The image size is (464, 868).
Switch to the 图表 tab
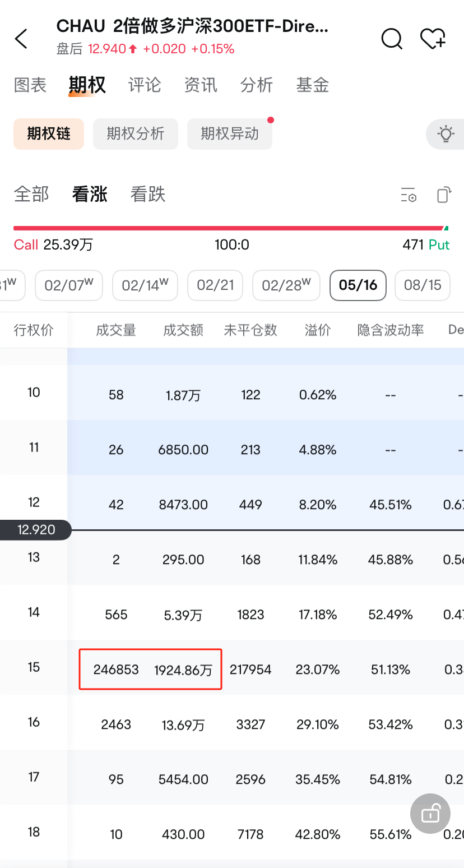pos(30,85)
